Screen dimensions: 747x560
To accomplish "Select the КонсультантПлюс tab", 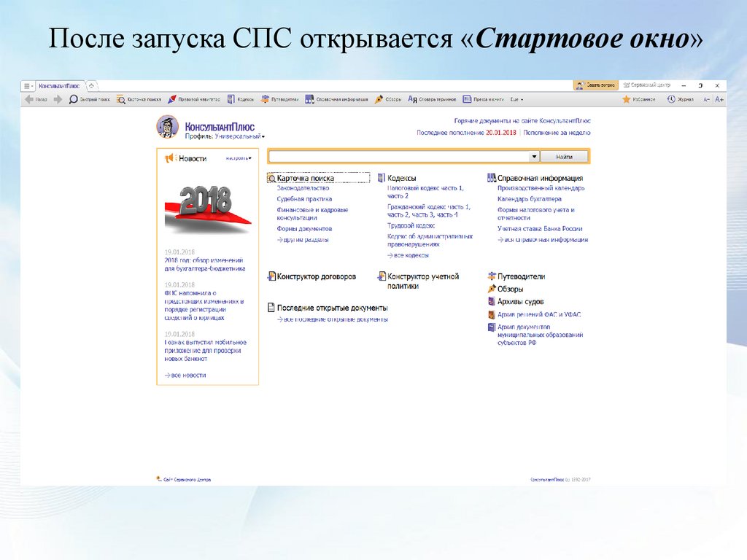I will coord(59,86).
